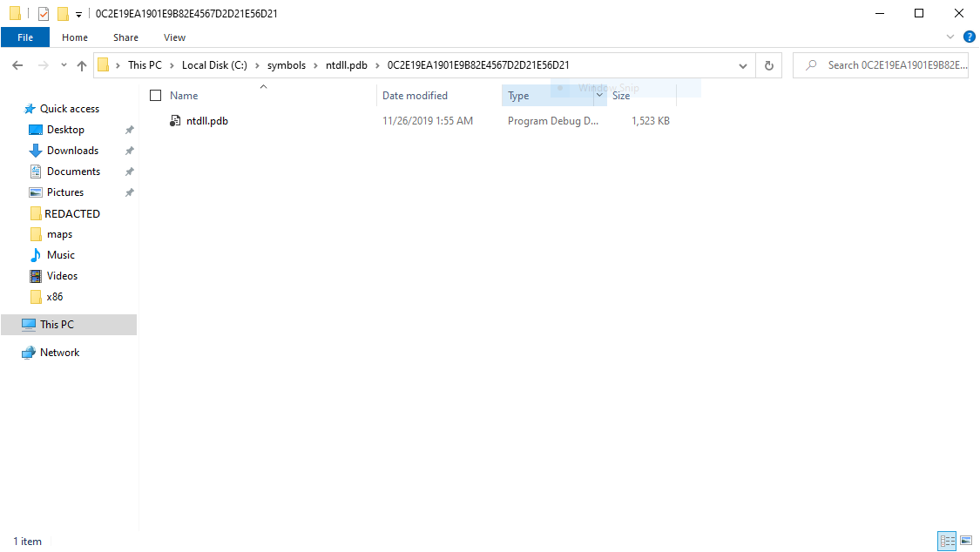Click the Help question mark icon
This screenshot has height=552, width=980.
970,37
